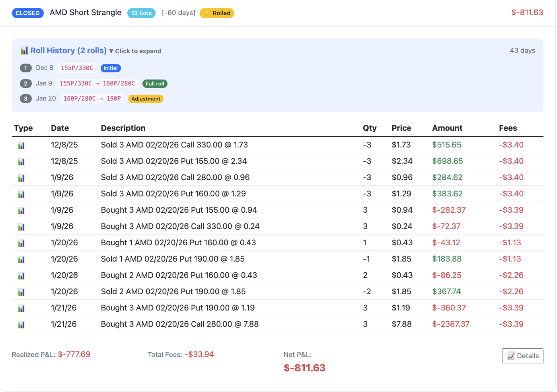This screenshot has height=392, width=557.
Task: Click description 'Sold 3 AMD 02/20/26 Call 330.00 @ 1.73'
Action: click(x=174, y=145)
